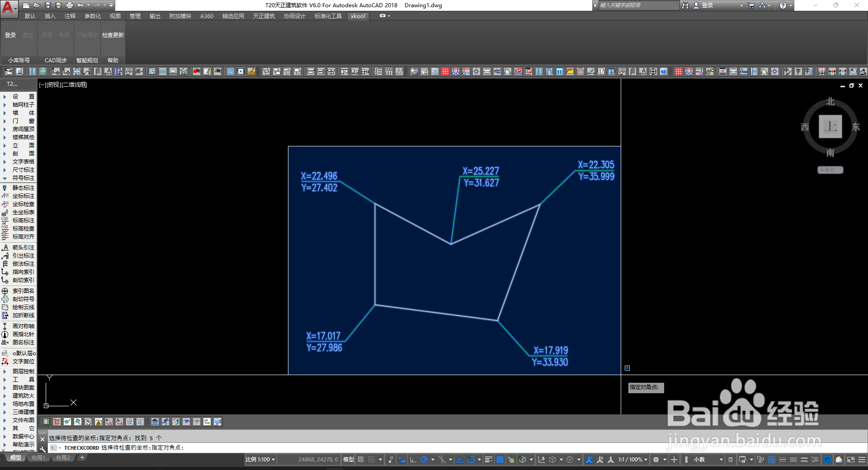Expand the 尺寸标注 menu group

18,170
